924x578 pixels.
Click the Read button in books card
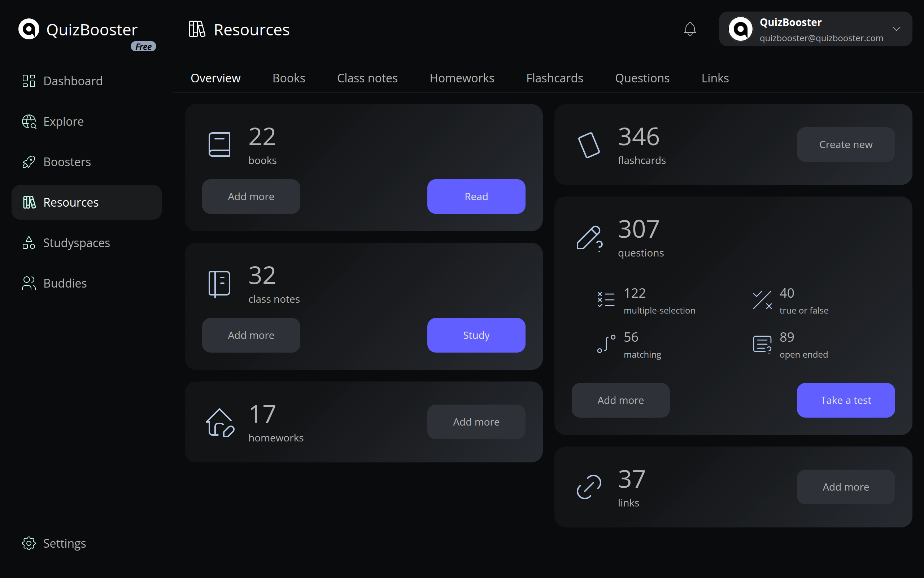476,197
